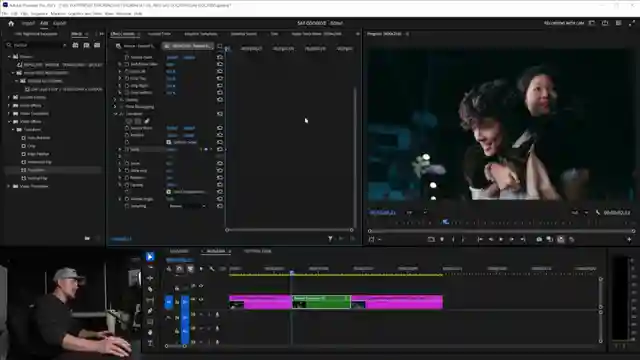640x360 pixels.
Task: Toggle the Uniform Scale checkbox
Action: pos(169,142)
